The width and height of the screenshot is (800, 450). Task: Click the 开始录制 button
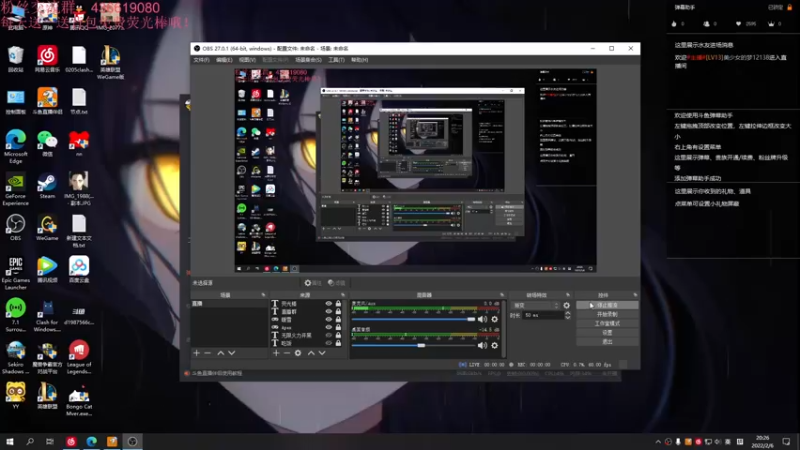pos(607,314)
